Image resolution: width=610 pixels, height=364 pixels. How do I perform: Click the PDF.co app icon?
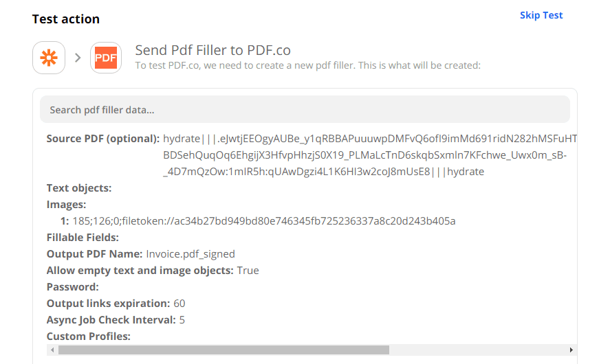106,58
